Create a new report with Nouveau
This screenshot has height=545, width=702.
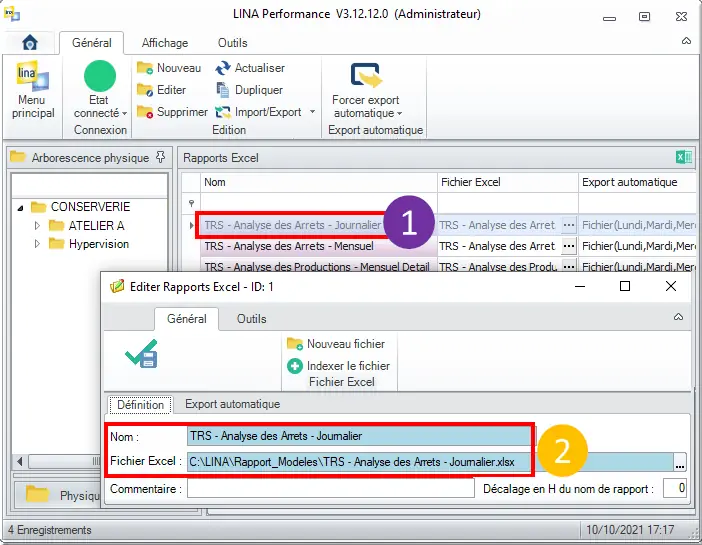[x=169, y=68]
